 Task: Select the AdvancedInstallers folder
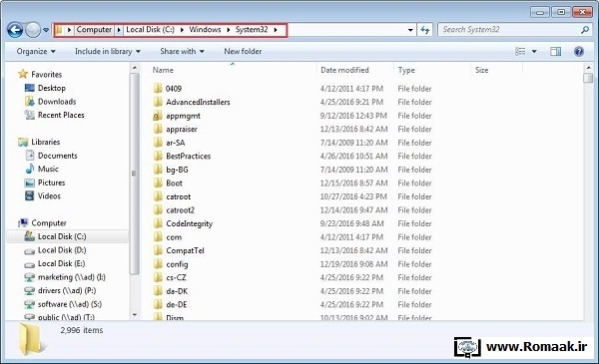198,103
